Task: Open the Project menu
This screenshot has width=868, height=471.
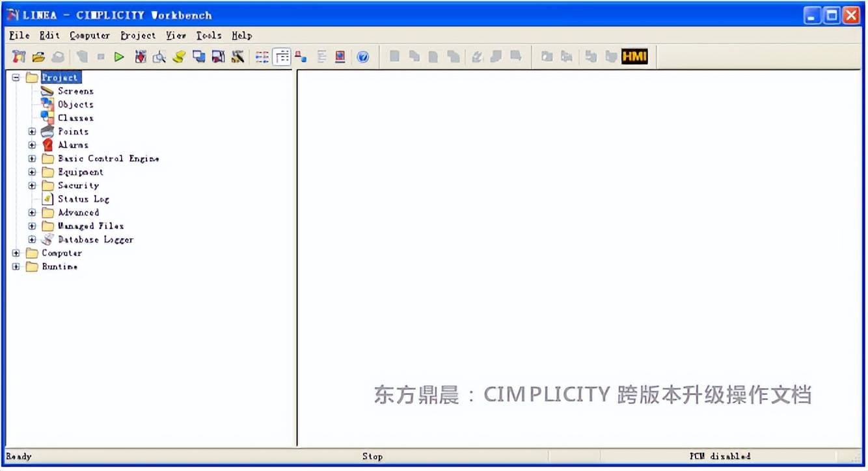Action: pos(137,35)
